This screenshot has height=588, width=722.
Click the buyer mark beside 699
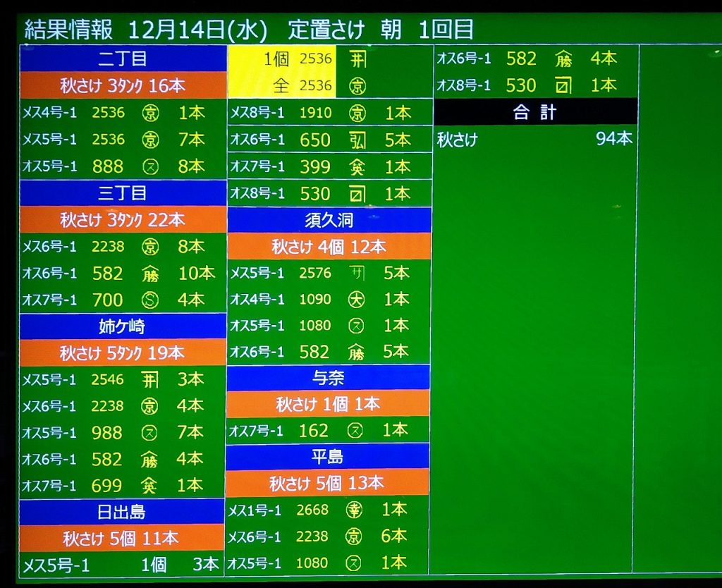coord(149,486)
